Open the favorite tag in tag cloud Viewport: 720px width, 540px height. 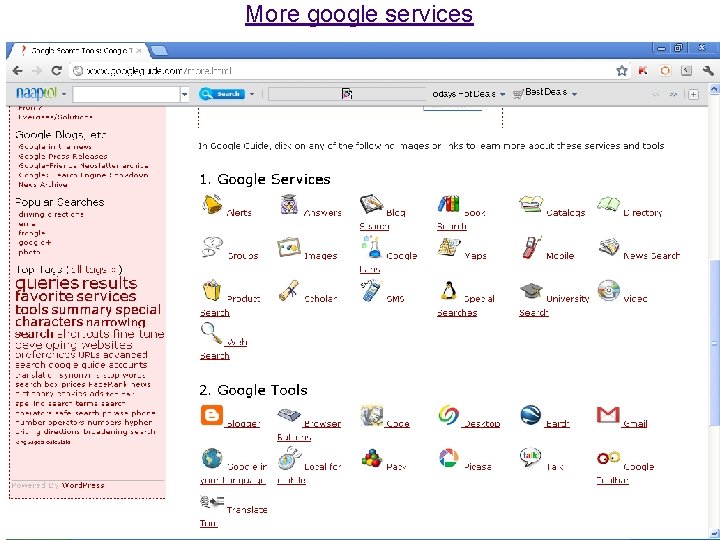click(45, 296)
